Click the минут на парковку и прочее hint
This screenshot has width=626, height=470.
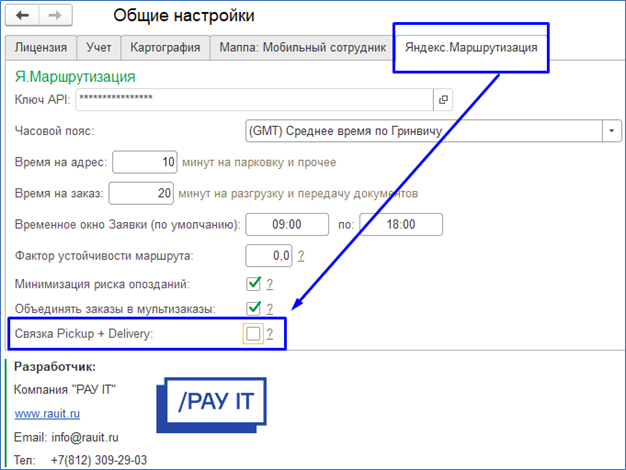259,163
